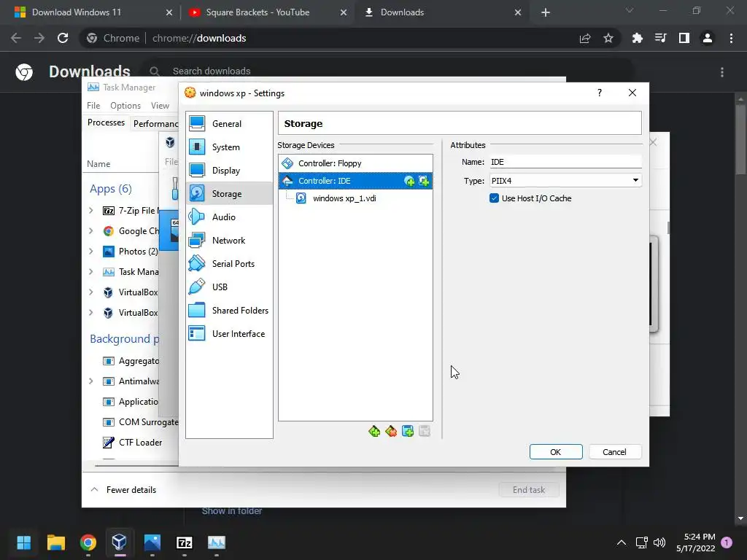Open USB settings category
Image resolution: width=747 pixels, height=560 pixels.
coord(229,287)
